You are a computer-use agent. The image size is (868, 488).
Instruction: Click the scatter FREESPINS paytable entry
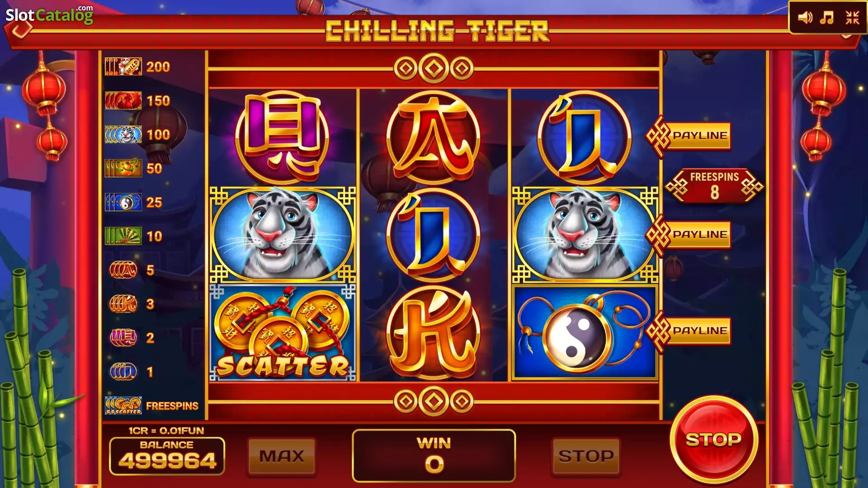(x=151, y=406)
